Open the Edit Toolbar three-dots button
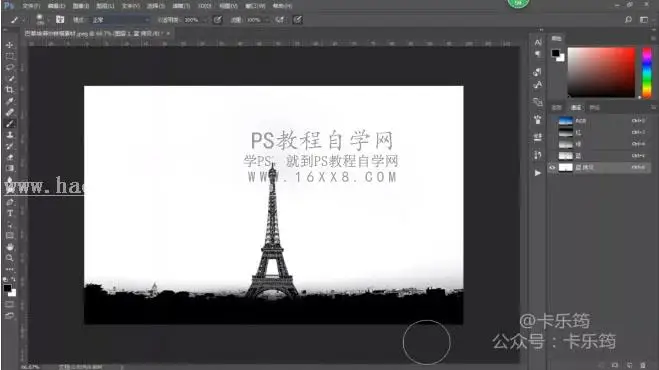Viewport: 659px width, 370px height. click(x=10, y=269)
